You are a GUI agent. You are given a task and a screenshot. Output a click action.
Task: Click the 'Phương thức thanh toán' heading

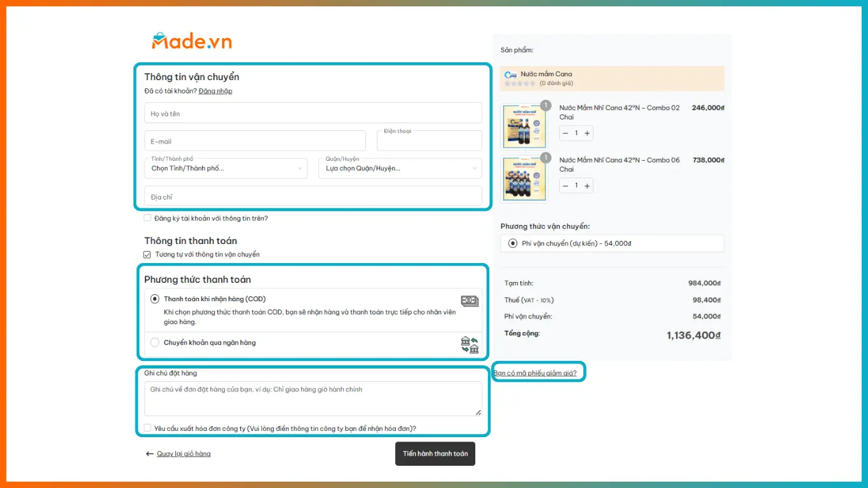(198, 280)
